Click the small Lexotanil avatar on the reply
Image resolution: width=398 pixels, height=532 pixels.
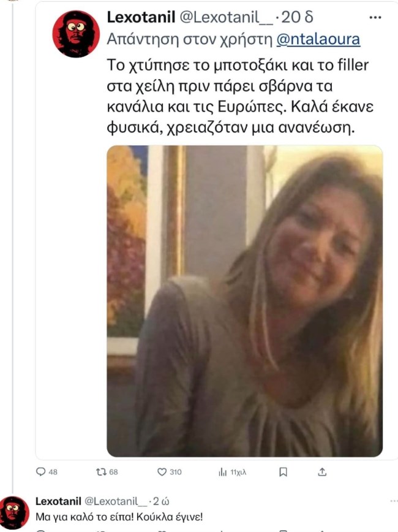point(14,512)
